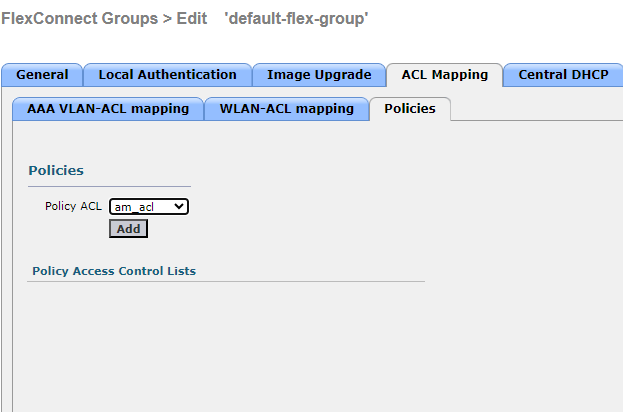The image size is (623, 412).
Task: Go to the Image Upgrade tab
Action: click(x=318, y=75)
